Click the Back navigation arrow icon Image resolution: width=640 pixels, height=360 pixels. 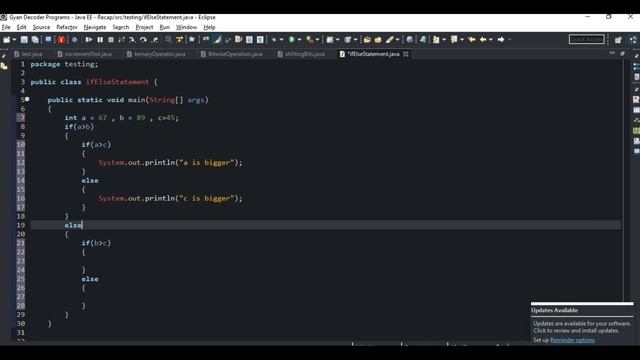click(x=483, y=40)
